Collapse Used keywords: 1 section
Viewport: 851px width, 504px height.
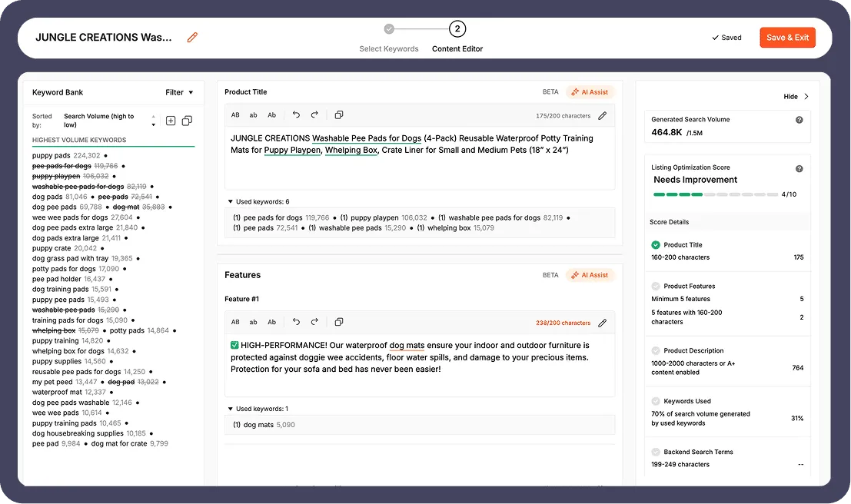tap(258, 409)
